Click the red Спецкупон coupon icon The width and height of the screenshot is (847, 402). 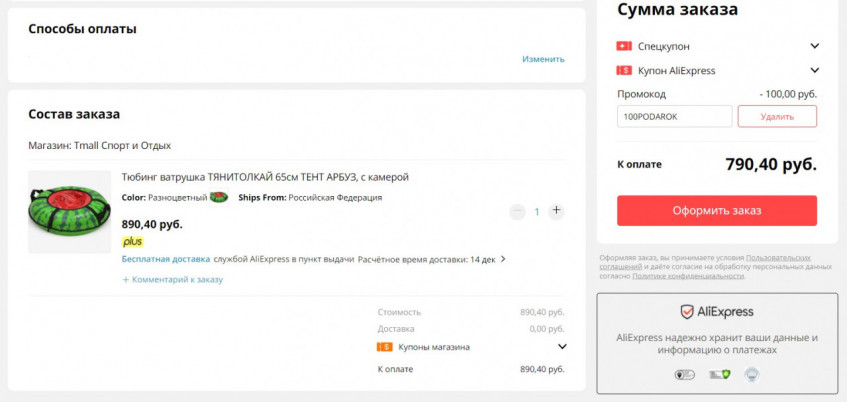point(624,46)
